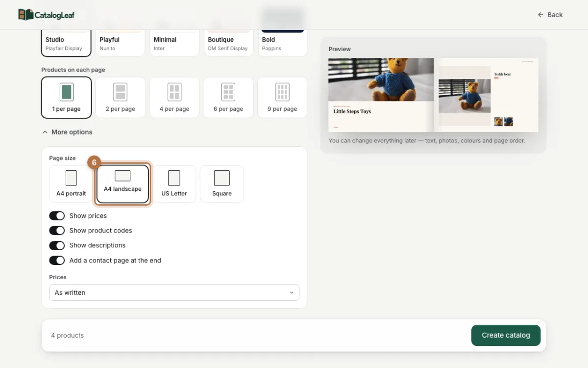
Task: Toggle Add a contact page at the end
Action: 57,261
